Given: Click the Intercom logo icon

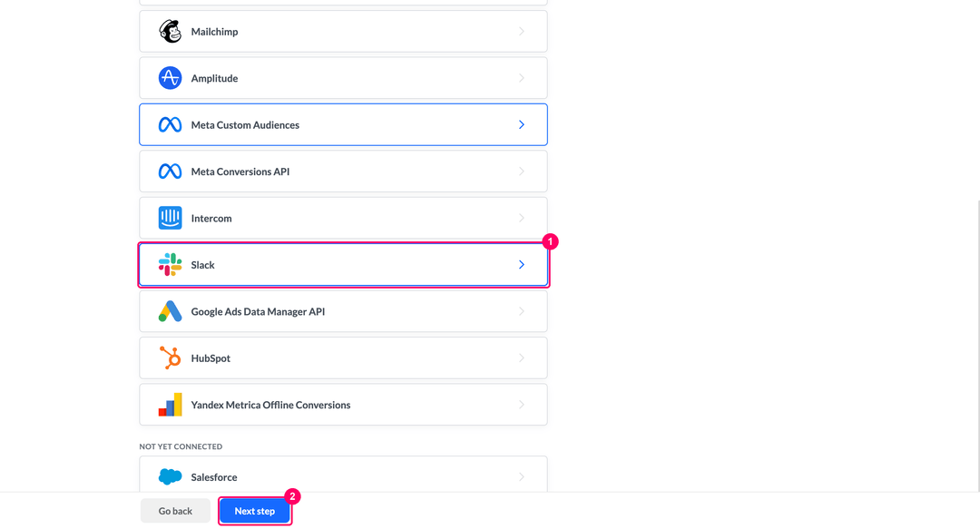Looking at the screenshot, I should tap(170, 218).
